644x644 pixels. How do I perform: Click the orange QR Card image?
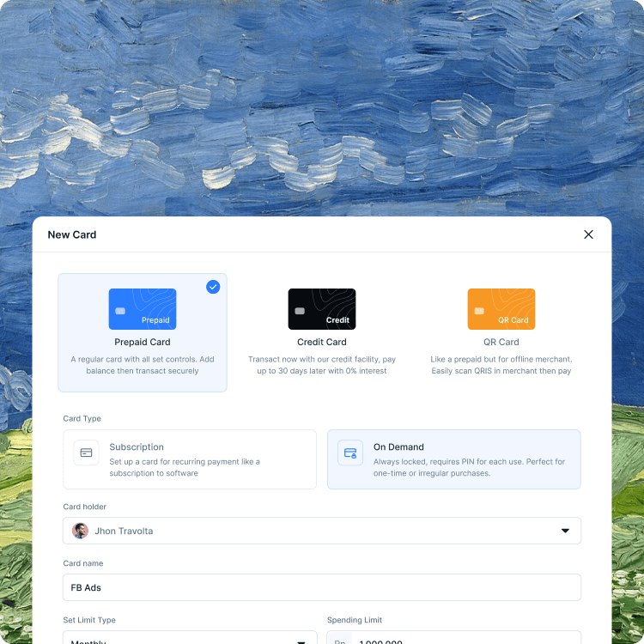[x=501, y=309]
